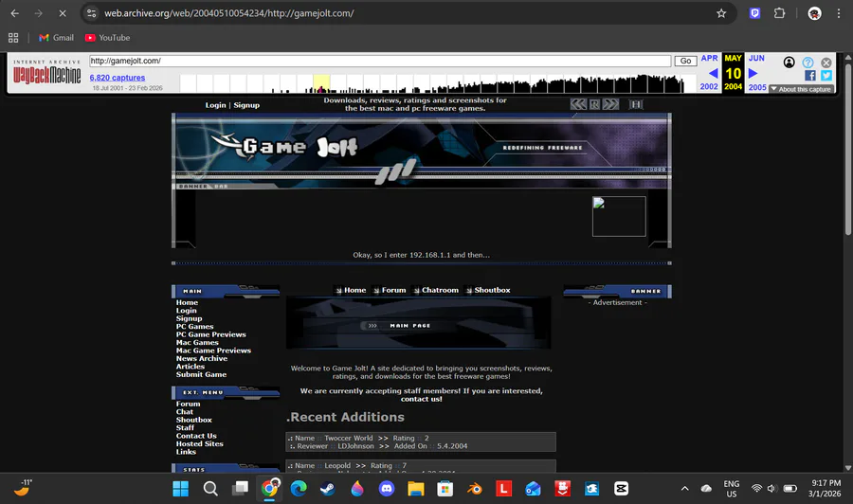Screen dimensions: 853x504
Task: Jump to the next capture with the right arrow
Action: 753,73
